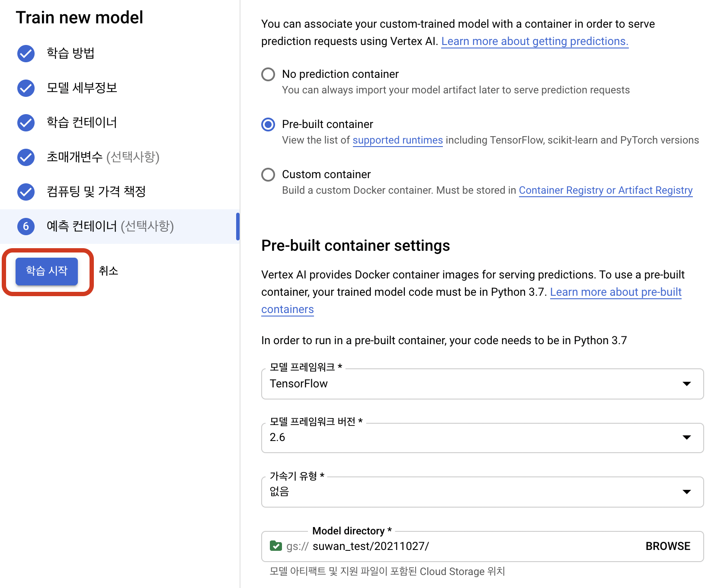The image size is (724, 588).
Task: Expand the 모델 프레임워크 버전 2.6 dropdown
Action: (x=482, y=438)
